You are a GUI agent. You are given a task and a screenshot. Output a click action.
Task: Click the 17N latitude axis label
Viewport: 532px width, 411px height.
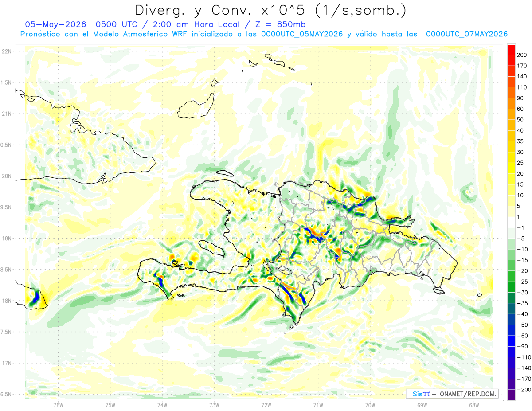point(6,363)
